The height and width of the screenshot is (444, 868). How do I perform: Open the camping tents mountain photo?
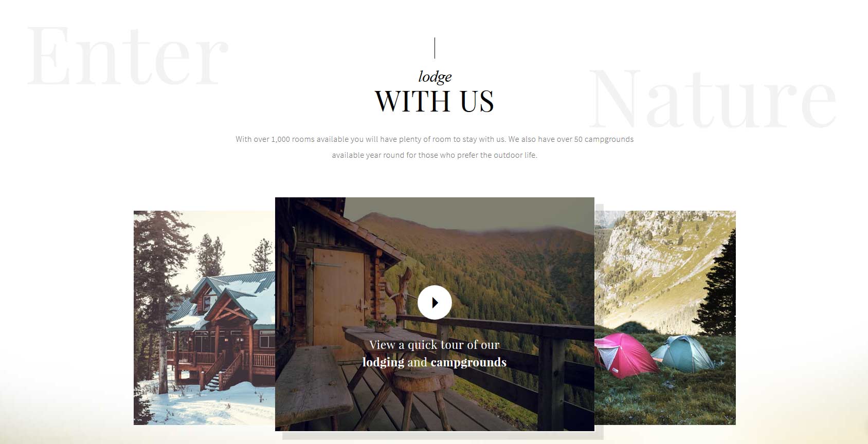(x=665, y=318)
